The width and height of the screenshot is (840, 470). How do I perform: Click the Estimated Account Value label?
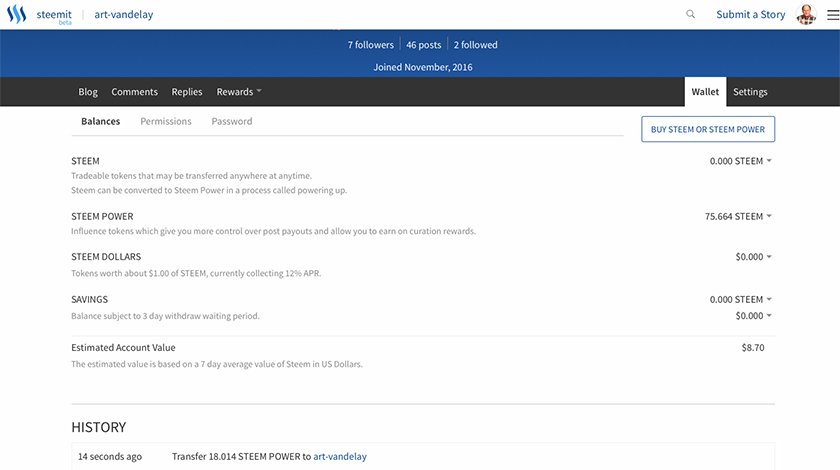coord(123,347)
